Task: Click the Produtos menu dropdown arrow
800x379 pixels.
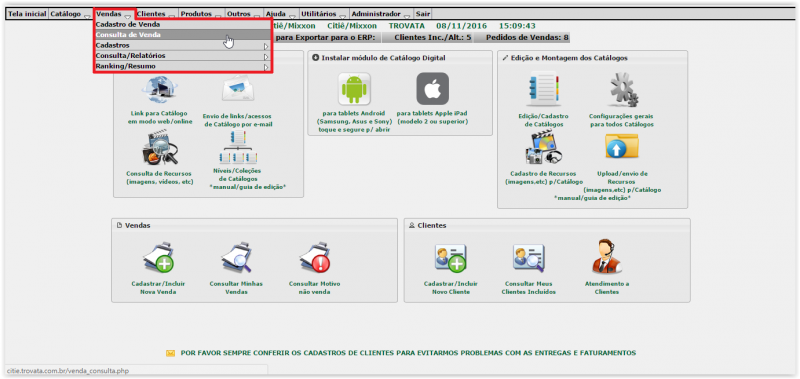Action: tap(218, 17)
